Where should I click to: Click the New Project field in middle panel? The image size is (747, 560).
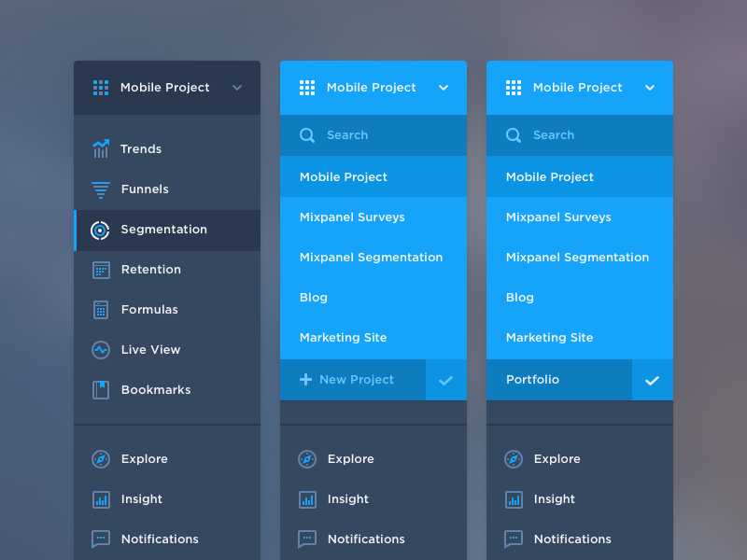coord(353,380)
